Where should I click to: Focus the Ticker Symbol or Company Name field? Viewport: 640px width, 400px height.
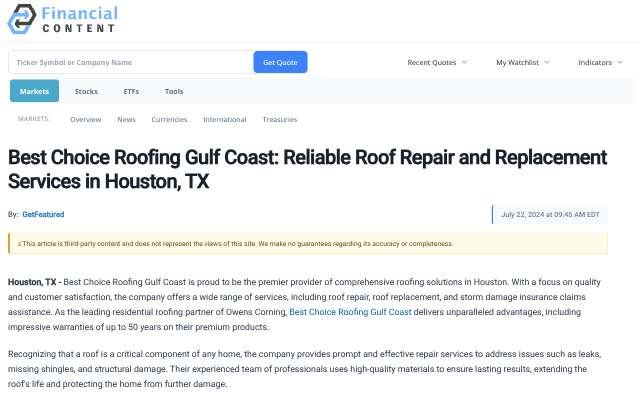131,62
